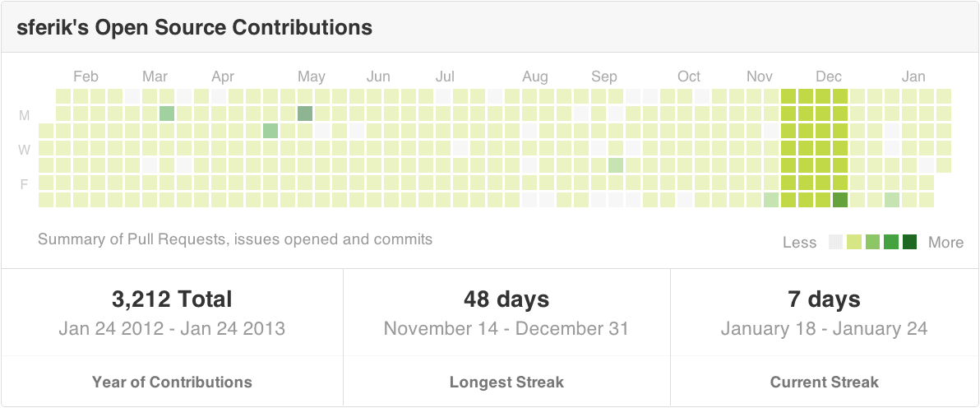Viewport: 980px width, 408px height.
Task: Click the 'More' legend label
Action: tap(945, 243)
